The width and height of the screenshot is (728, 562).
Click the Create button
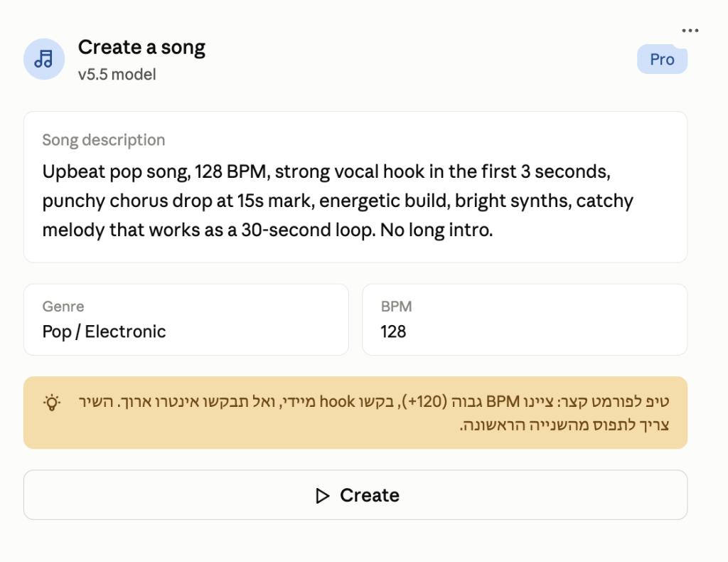click(x=355, y=495)
